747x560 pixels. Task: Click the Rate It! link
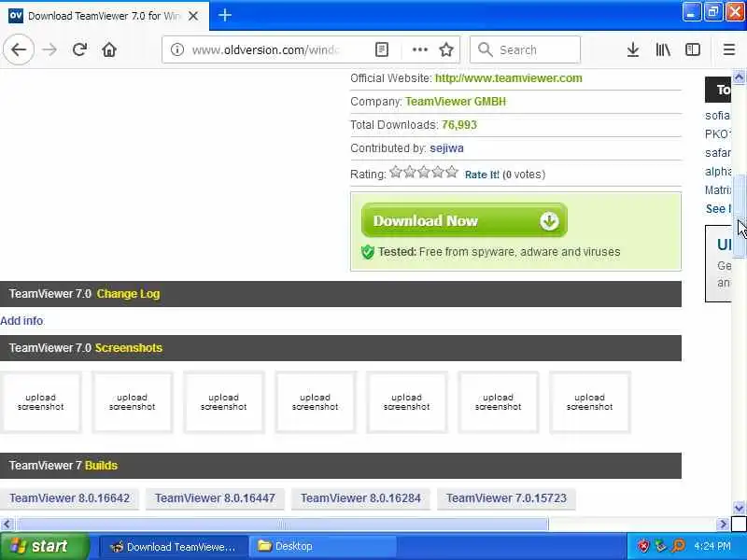[x=482, y=175]
